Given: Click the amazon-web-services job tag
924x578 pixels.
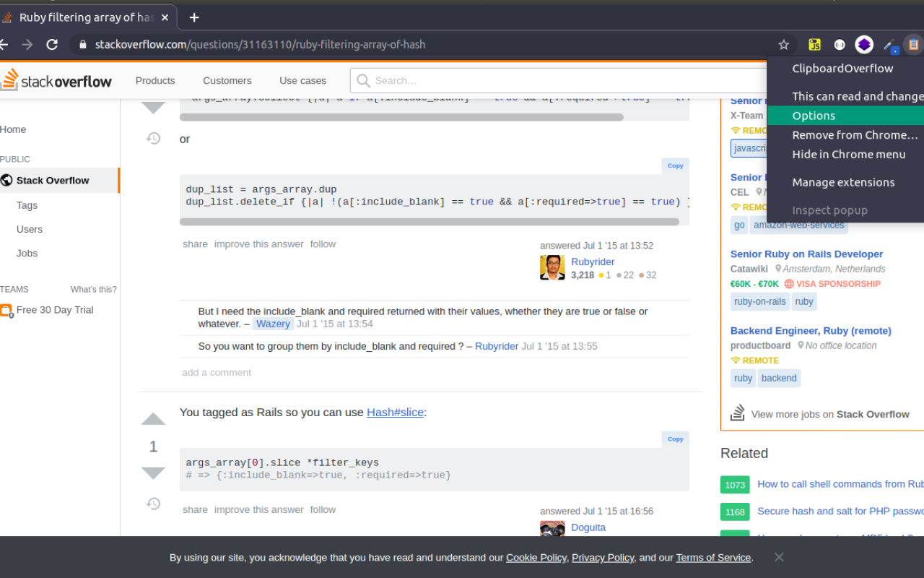Looking at the screenshot, I should pyautogui.click(x=798, y=225).
